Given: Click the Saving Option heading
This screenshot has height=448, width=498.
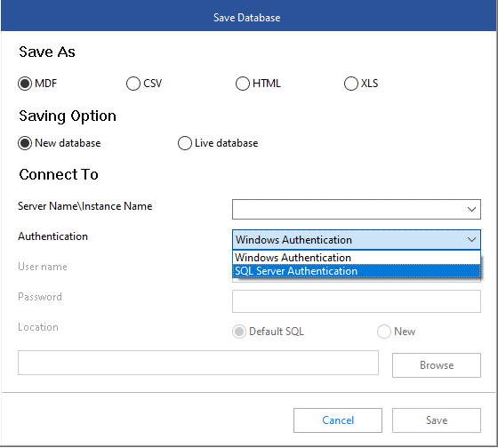Looking at the screenshot, I should point(68,116).
